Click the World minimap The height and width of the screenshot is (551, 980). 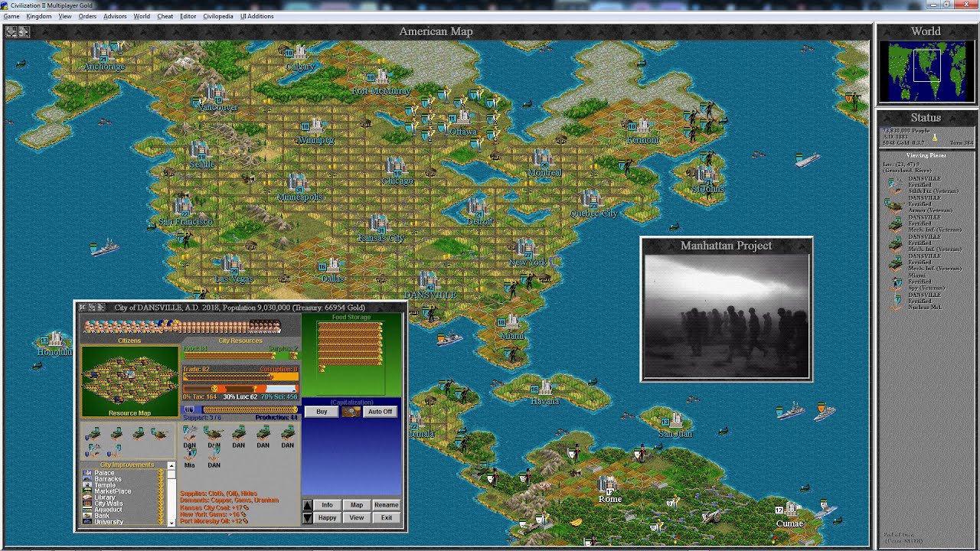[x=926, y=71]
